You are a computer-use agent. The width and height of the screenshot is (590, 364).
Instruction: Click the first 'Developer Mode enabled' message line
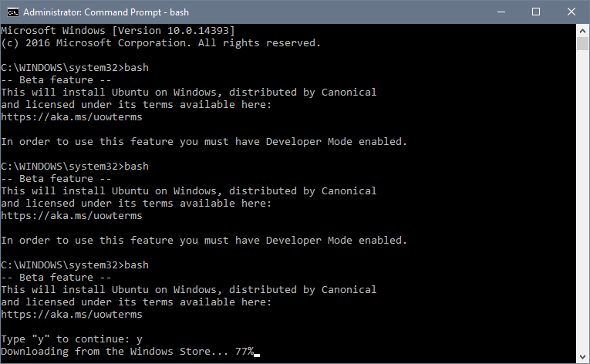(204, 142)
